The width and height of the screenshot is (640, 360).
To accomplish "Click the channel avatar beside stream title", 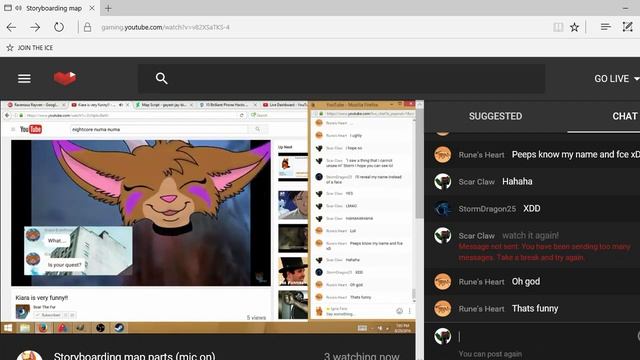I will (x=29, y=356).
